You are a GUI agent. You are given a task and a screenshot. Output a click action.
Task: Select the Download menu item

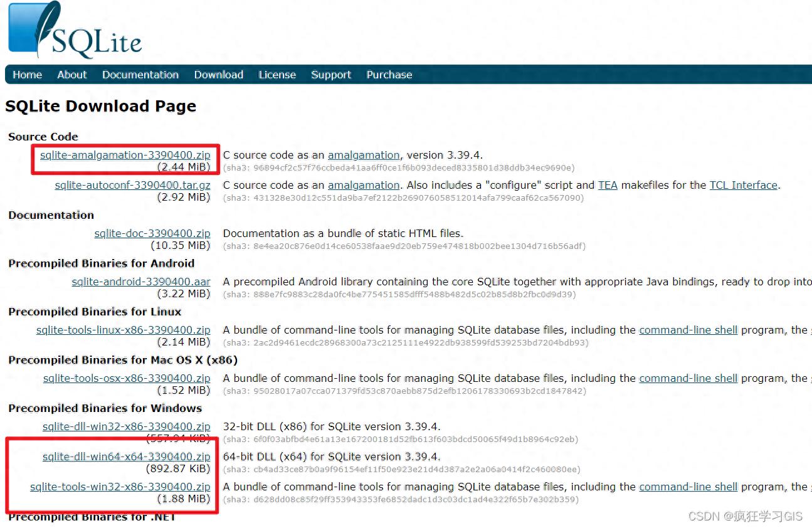pyautogui.click(x=219, y=75)
